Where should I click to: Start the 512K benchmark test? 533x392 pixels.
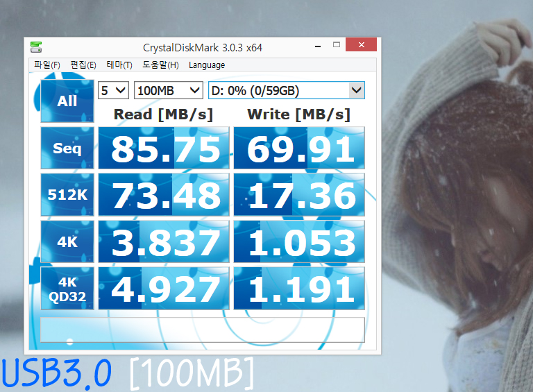pos(67,195)
